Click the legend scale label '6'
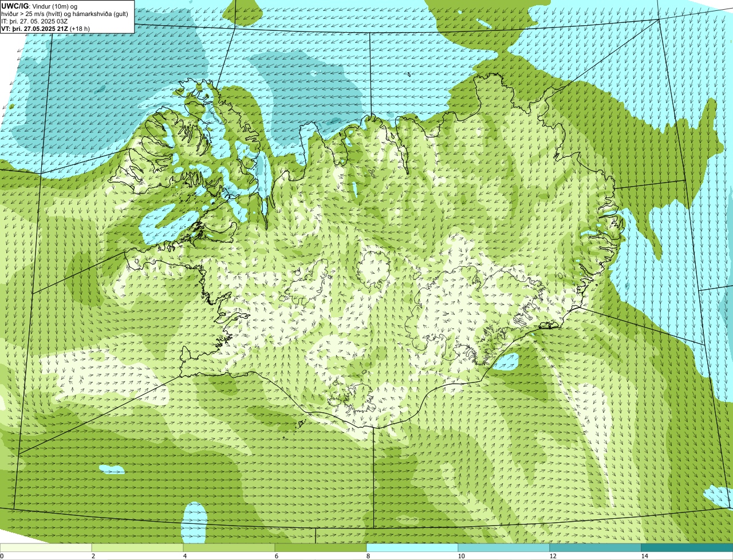Viewport: 733px width, 560px height. (276, 556)
